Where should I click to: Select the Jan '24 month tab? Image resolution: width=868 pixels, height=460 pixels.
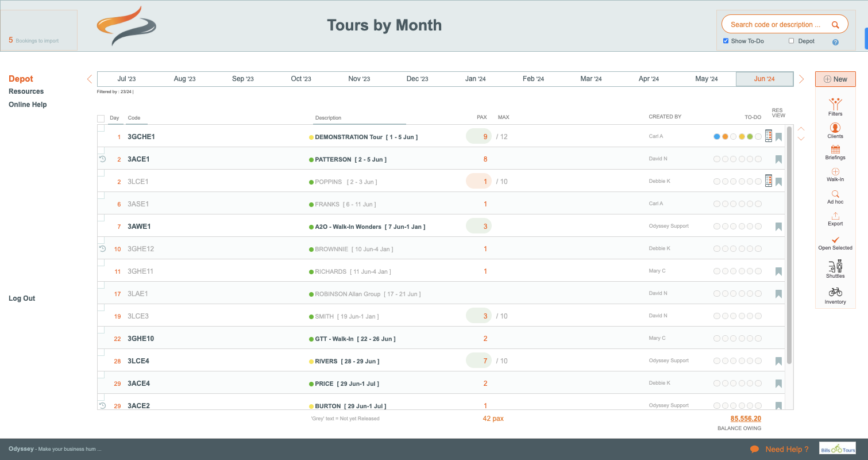[x=475, y=79]
